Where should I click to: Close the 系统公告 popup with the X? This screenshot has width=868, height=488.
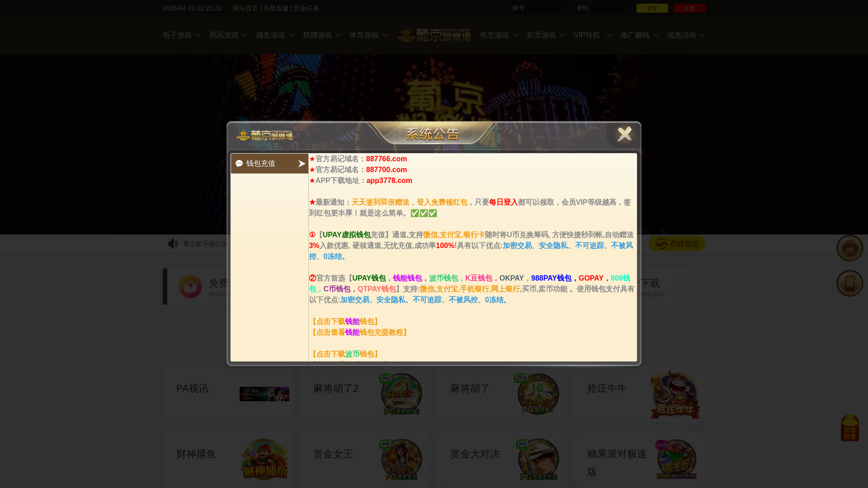624,134
